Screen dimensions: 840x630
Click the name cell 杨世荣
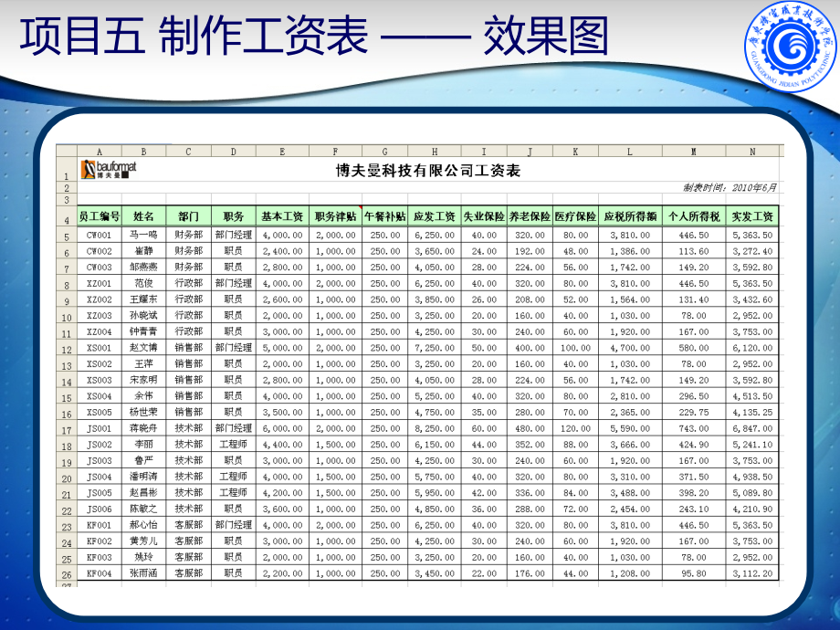click(x=143, y=413)
